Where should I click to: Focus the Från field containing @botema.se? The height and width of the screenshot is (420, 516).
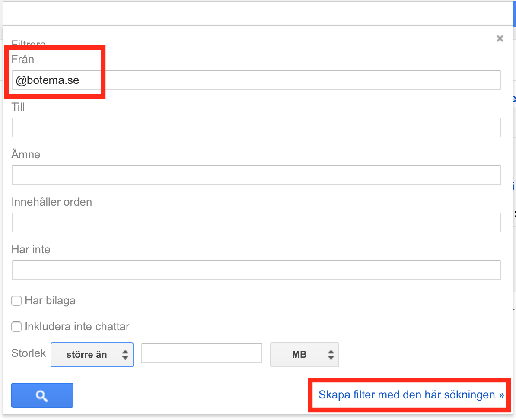256,80
